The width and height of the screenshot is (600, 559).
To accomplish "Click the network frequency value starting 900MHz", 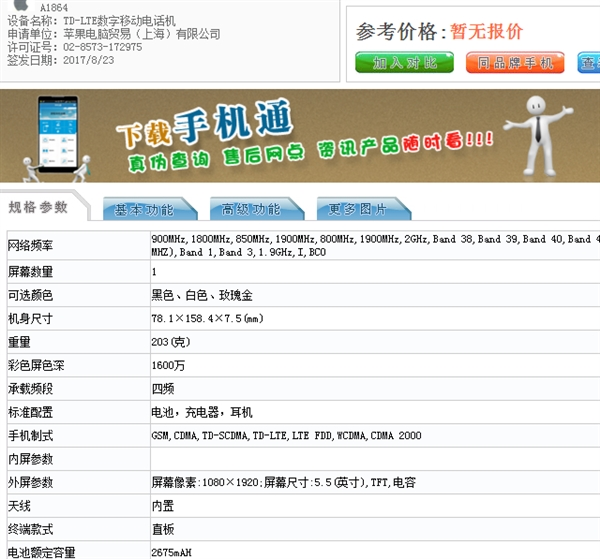I will (x=375, y=246).
